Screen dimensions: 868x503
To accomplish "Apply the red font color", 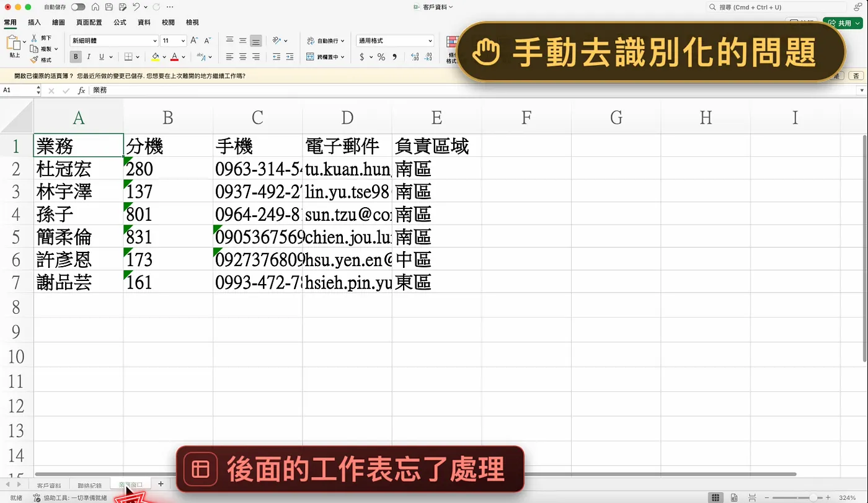I will (x=175, y=57).
